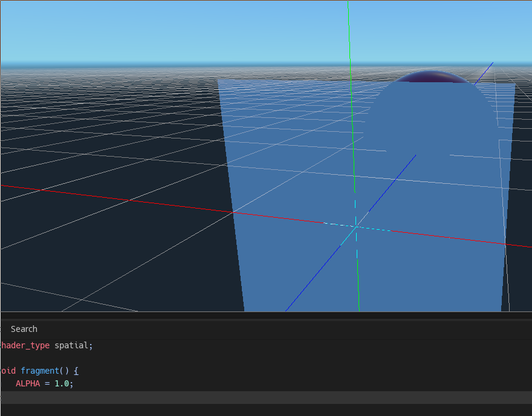Select the ALPHA keyword in the shader
532x416 pixels.
coord(26,383)
